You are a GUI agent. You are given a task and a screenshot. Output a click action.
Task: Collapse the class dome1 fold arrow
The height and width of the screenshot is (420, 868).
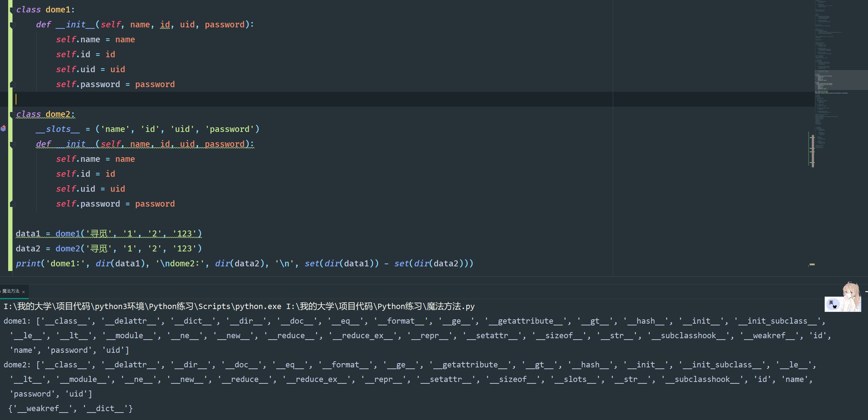click(x=12, y=10)
